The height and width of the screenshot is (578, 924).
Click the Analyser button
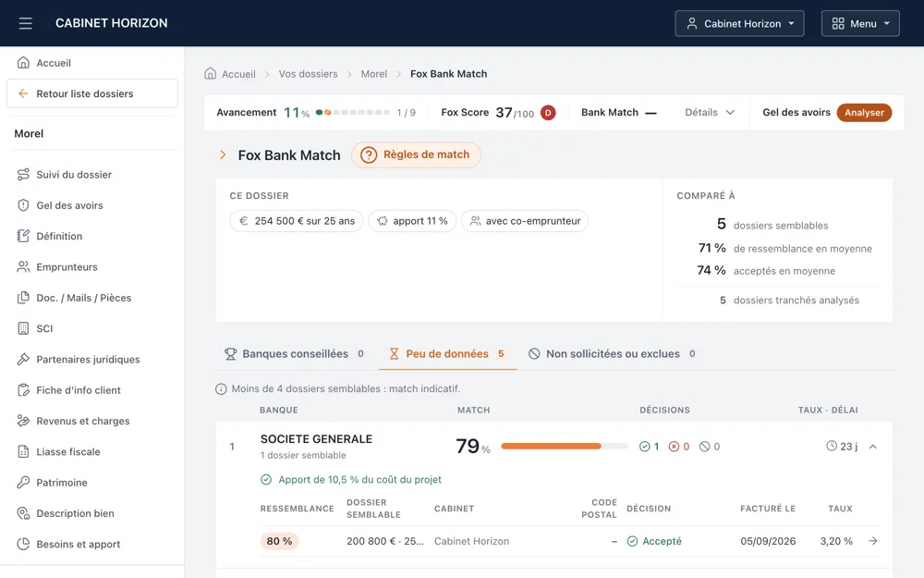click(864, 113)
